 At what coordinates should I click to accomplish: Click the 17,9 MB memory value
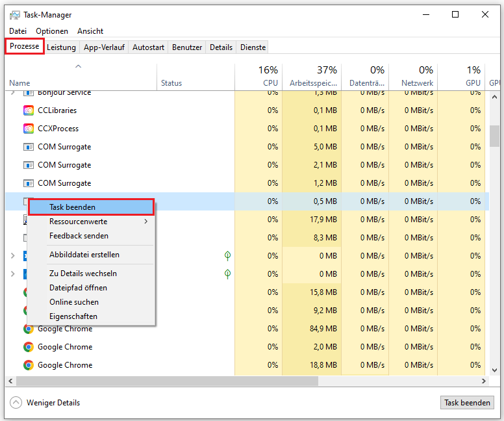coord(323,220)
